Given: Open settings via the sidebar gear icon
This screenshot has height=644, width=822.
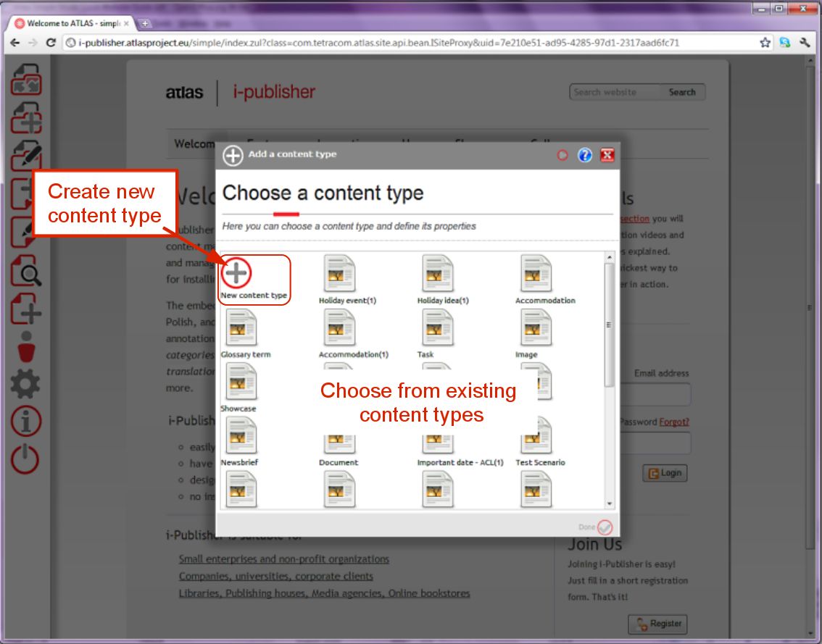Looking at the screenshot, I should point(25,384).
